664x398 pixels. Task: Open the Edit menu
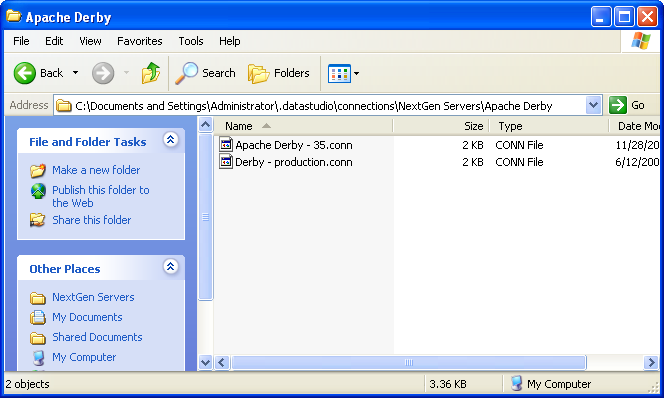pyautogui.click(x=54, y=41)
